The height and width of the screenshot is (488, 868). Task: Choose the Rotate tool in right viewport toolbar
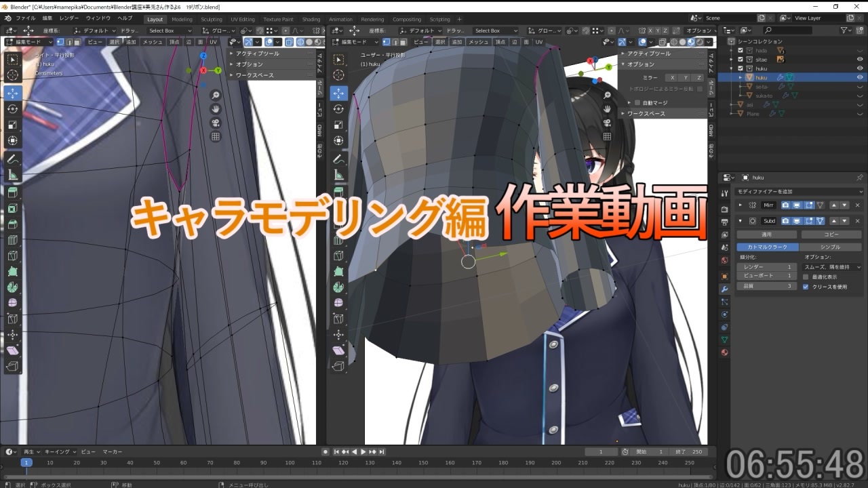(338, 108)
